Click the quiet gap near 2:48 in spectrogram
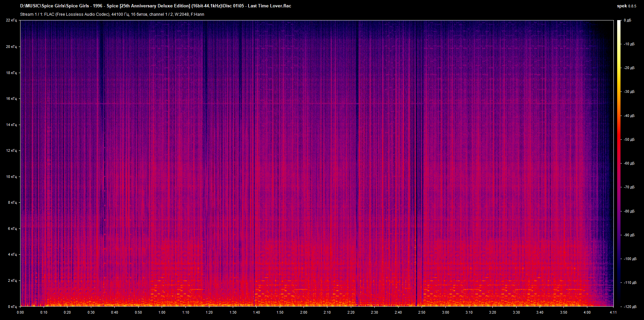This screenshot has height=320, width=644. pyautogui.click(x=417, y=168)
